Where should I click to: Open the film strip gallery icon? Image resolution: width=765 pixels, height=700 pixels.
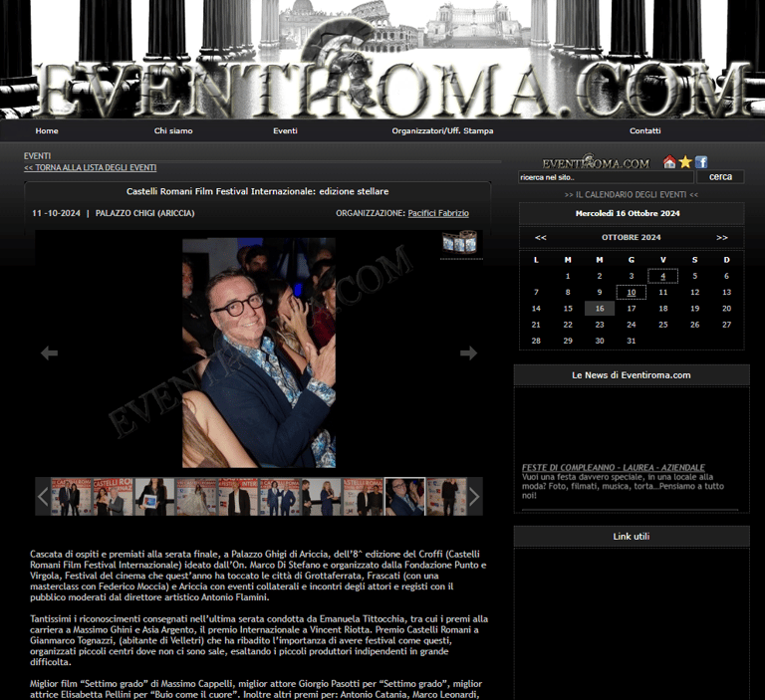tap(459, 241)
